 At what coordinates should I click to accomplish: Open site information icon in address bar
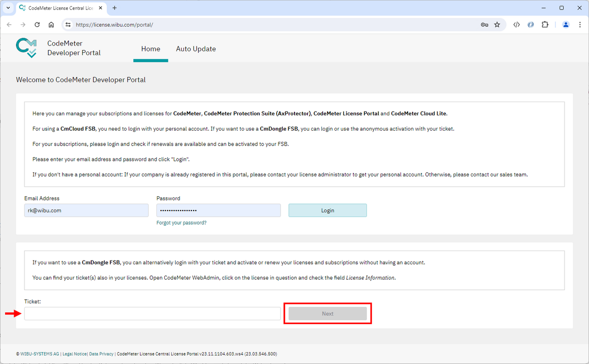click(x=68, y=25)
